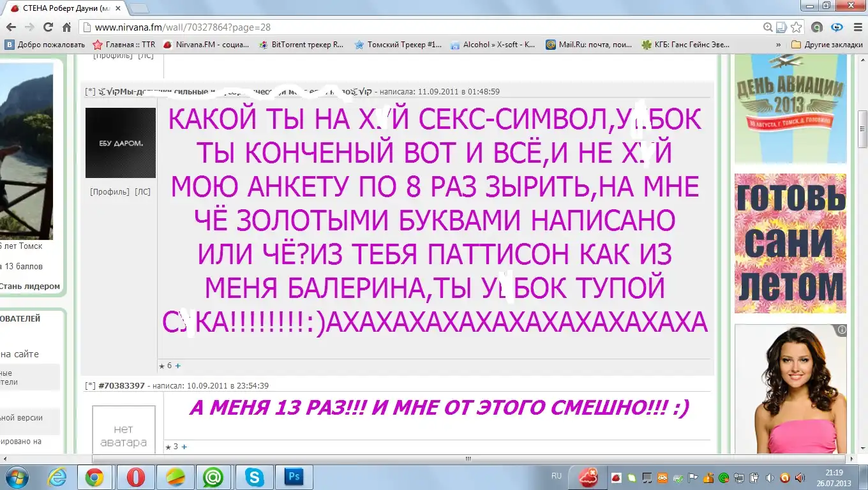This screenshot has width=868, height=490.
Task: Open the "Профиль" link under the black avatar
Action: [110, 191]
